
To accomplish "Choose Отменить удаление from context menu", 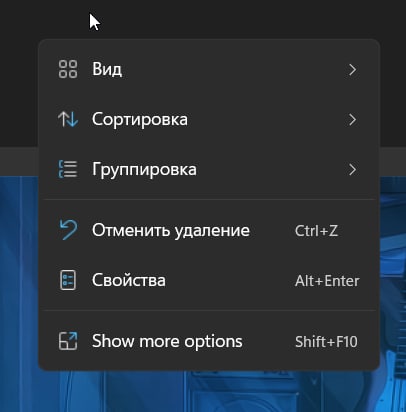I will [209, 230].
